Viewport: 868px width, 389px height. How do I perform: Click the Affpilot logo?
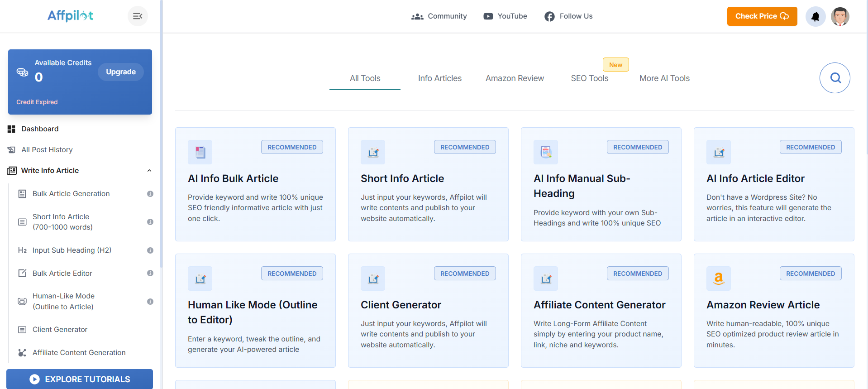(x=70, y=16)
